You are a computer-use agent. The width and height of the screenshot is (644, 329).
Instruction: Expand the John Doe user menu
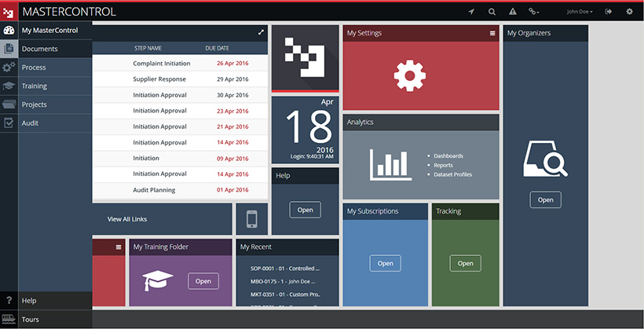tap(580, 12)
